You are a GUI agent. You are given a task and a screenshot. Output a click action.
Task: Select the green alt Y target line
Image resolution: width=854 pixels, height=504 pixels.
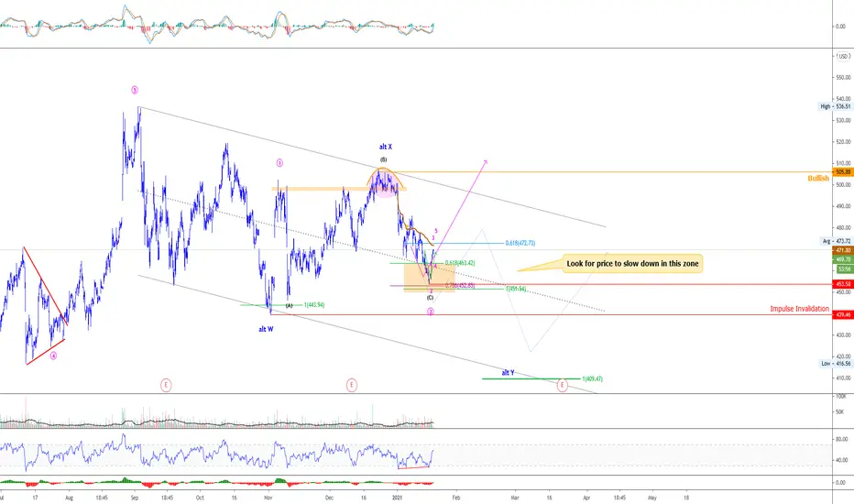[x=531, y=378]
